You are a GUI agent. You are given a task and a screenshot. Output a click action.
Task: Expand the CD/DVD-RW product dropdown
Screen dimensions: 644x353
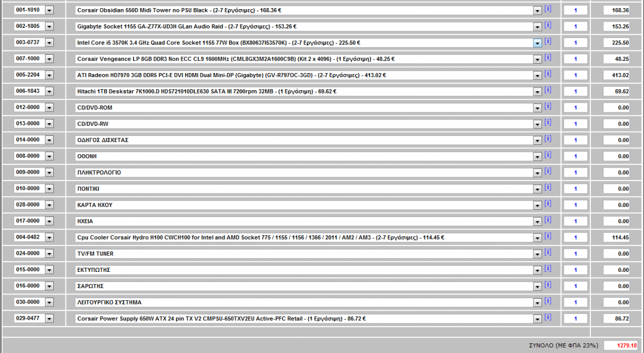point(537,124)
